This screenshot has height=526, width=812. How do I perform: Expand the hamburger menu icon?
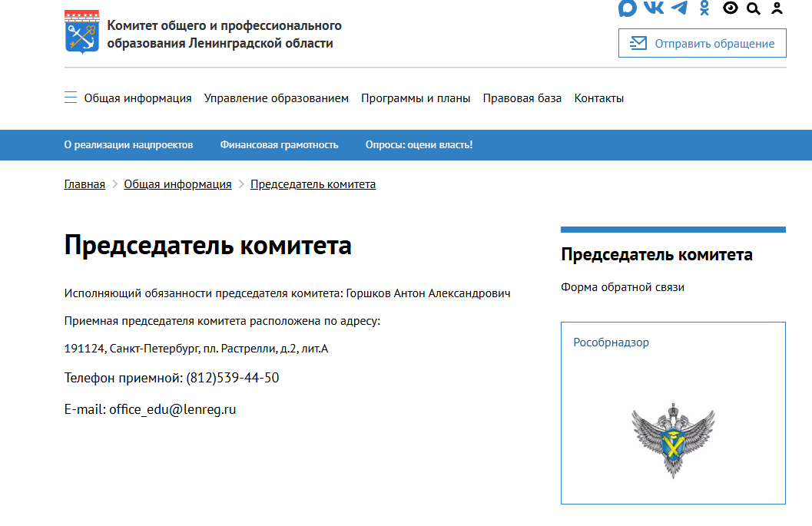[x=71, y=98]
